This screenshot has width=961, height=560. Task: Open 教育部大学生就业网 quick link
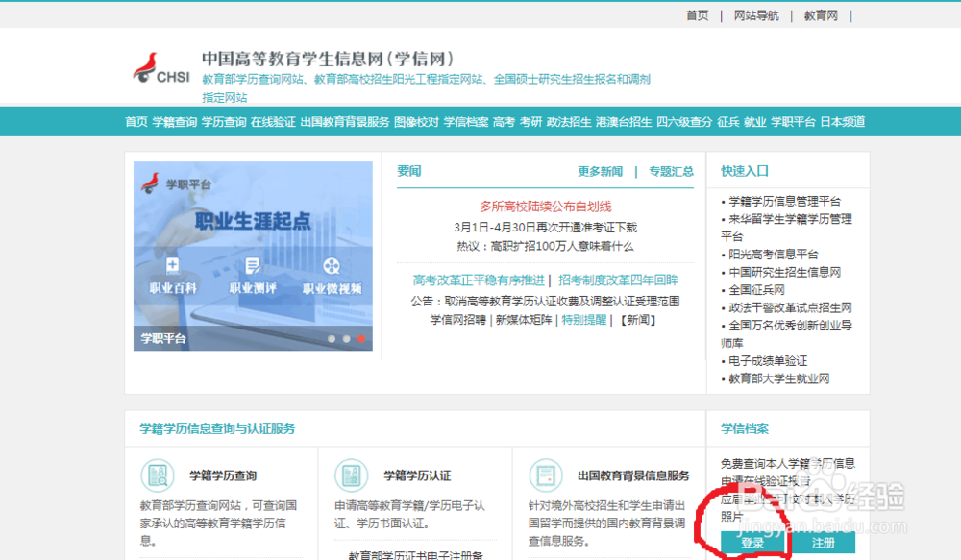pyautogui.click(x=779, y=378)
